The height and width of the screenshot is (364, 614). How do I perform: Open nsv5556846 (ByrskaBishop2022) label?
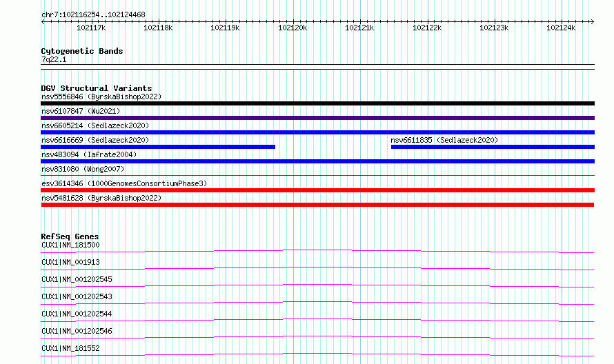[x=101, y=97]
